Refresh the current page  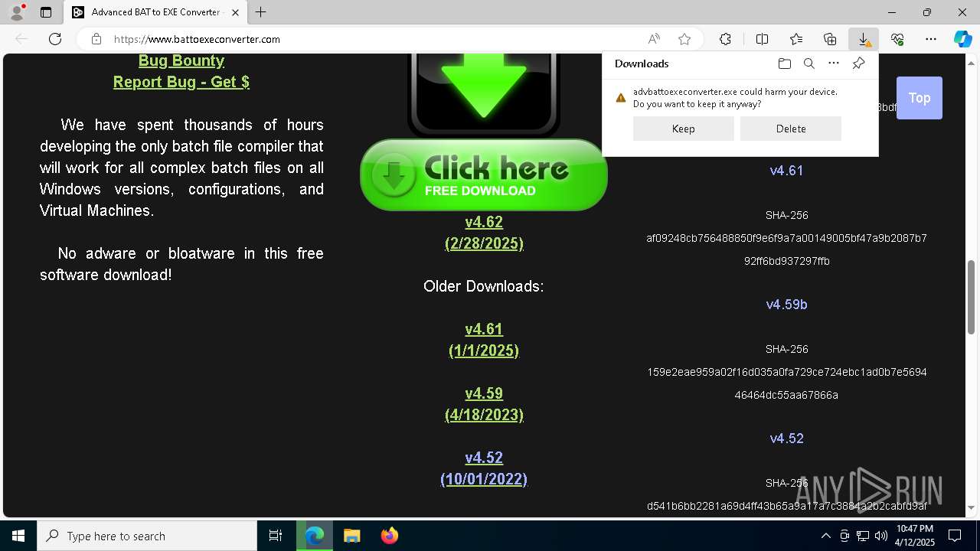[x=55, y=39]
